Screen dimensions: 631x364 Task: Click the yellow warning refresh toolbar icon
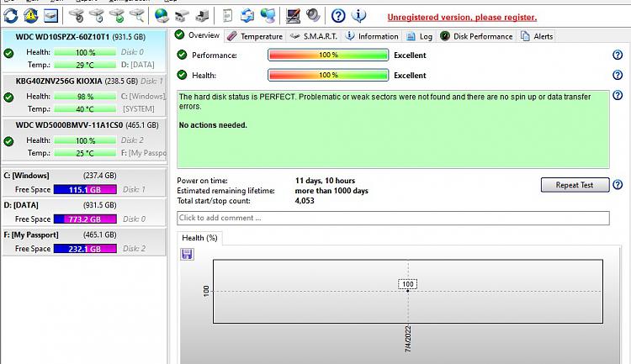[x=30, y=16]
